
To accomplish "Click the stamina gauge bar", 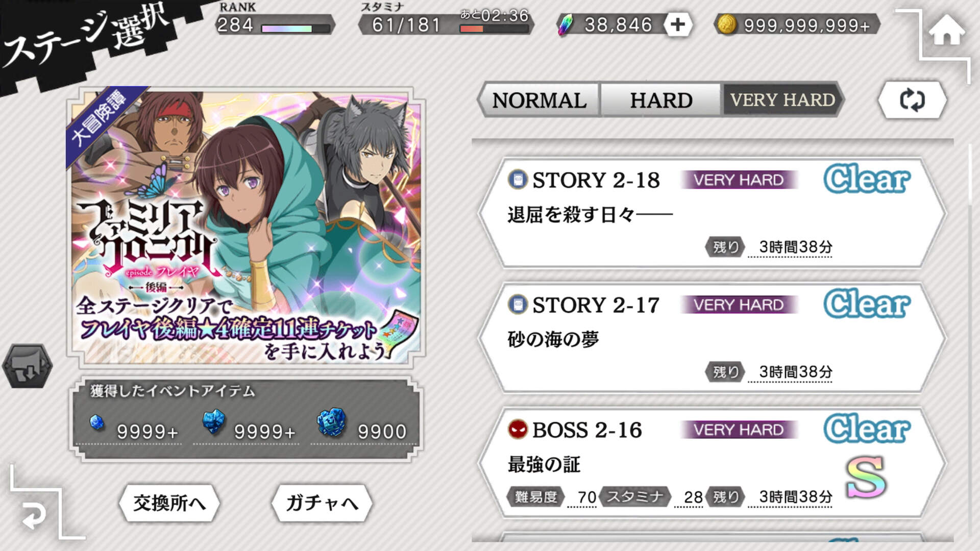I will 494,29.
